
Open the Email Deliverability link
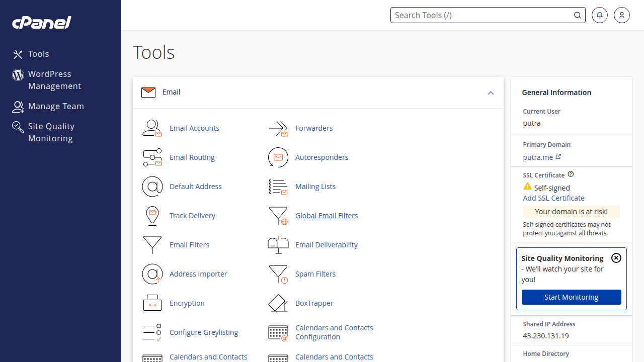click(x=327, y=245)
